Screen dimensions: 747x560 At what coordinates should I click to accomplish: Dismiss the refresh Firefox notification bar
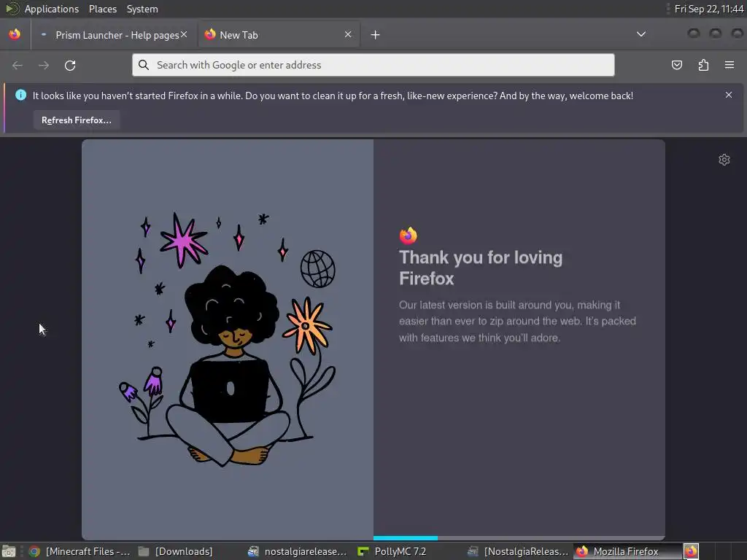pos(729,95)
